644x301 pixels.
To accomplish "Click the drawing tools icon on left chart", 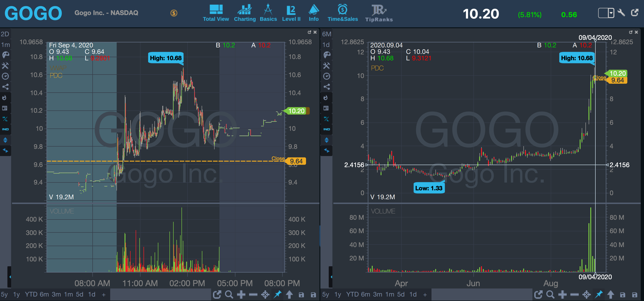I will click(6, 66).
